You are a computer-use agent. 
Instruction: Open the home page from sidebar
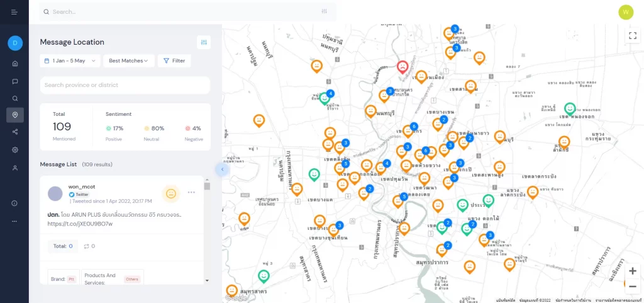[x=14, y=64]
